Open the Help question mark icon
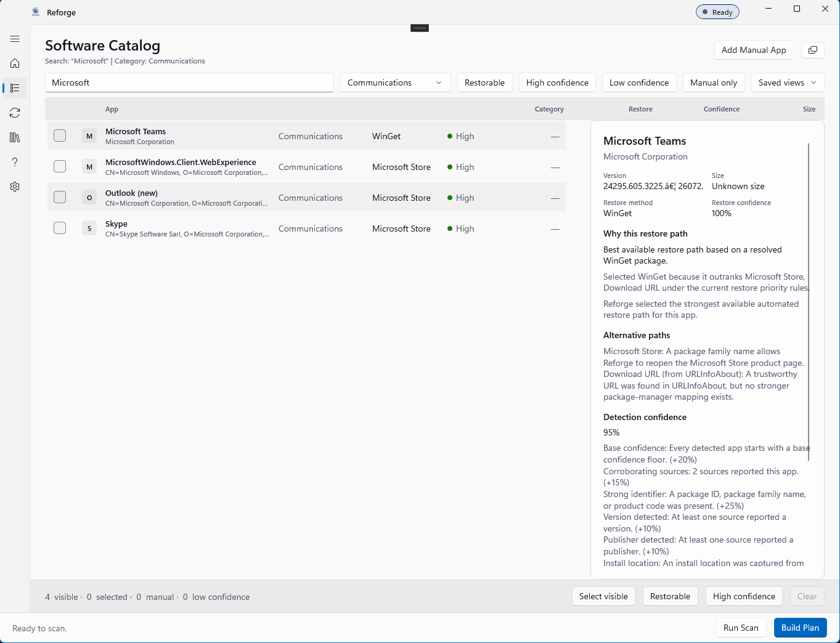The width and height of the screenshot is (840, 643). (x=15, y=162)
